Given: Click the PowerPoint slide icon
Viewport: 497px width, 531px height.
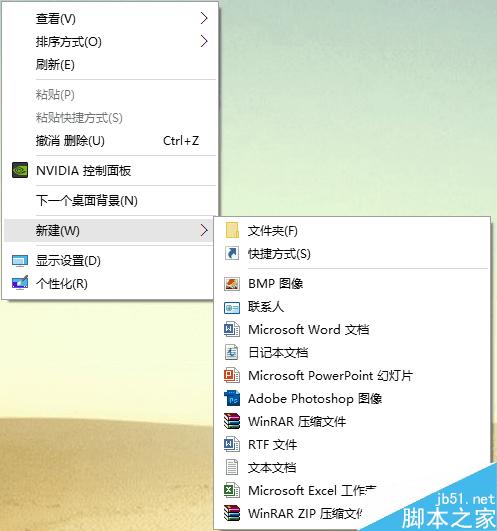Looking at the screenshot, I should click(x=232, y=375).
